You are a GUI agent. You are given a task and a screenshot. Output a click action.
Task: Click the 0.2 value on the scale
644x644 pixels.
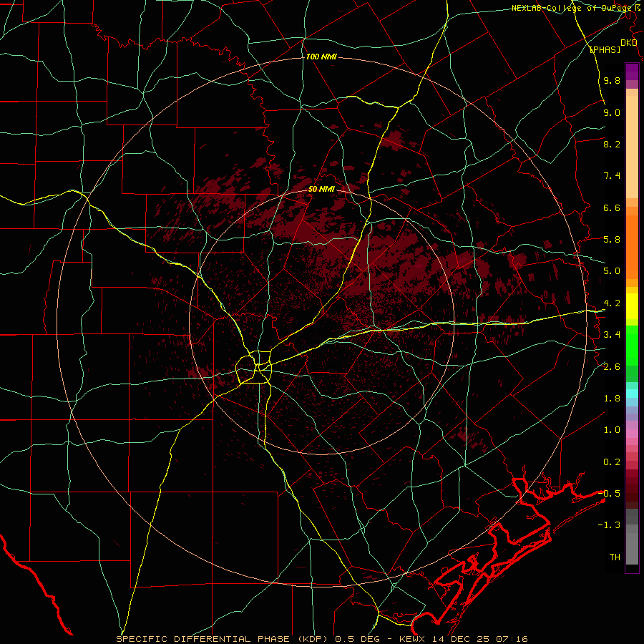pos(612,462)
